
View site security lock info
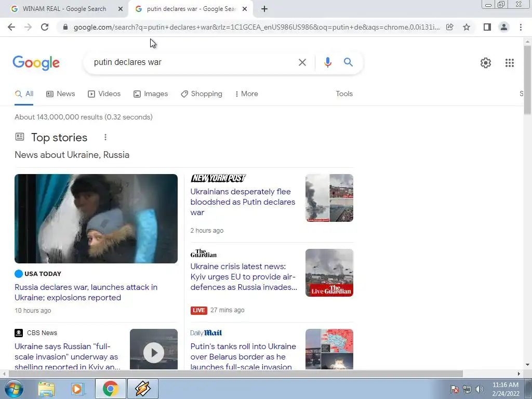(65, 27)
